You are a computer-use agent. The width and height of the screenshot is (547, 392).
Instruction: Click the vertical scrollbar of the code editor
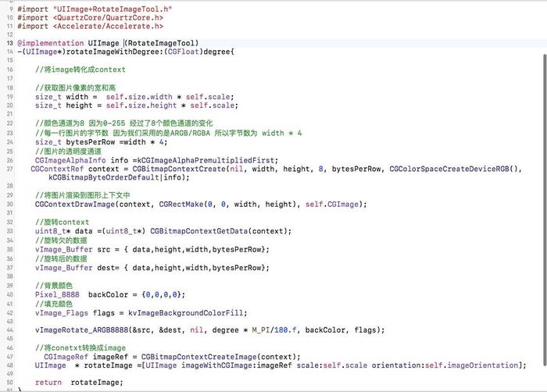[545, 210]
